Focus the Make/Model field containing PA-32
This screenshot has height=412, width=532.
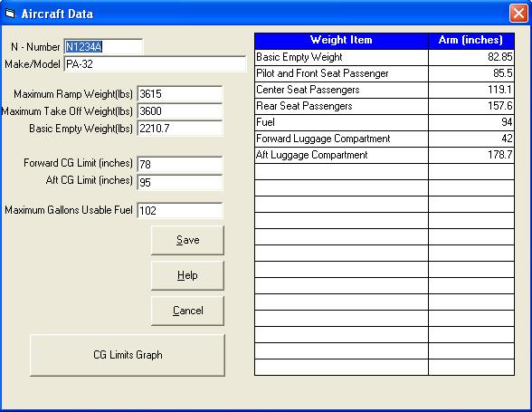[x=155, y=64]
